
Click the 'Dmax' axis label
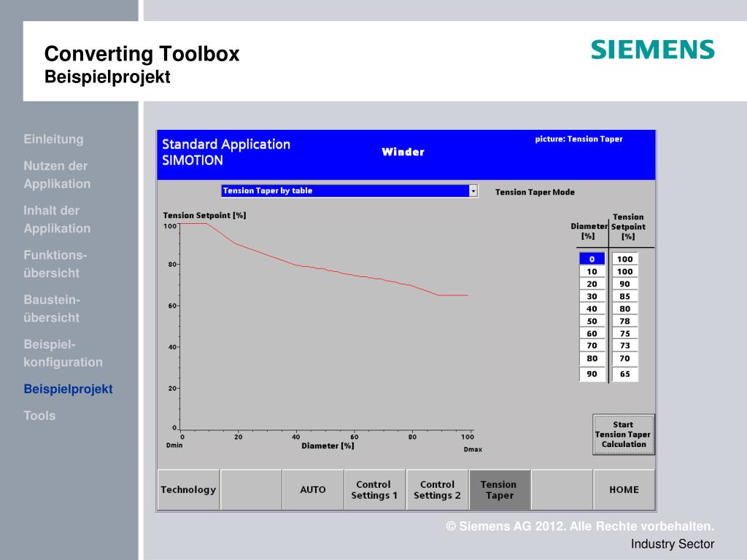tap(473, 449)
